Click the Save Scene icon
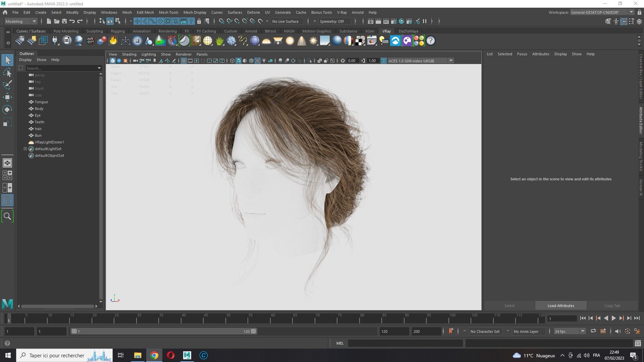 coord(64,21)
